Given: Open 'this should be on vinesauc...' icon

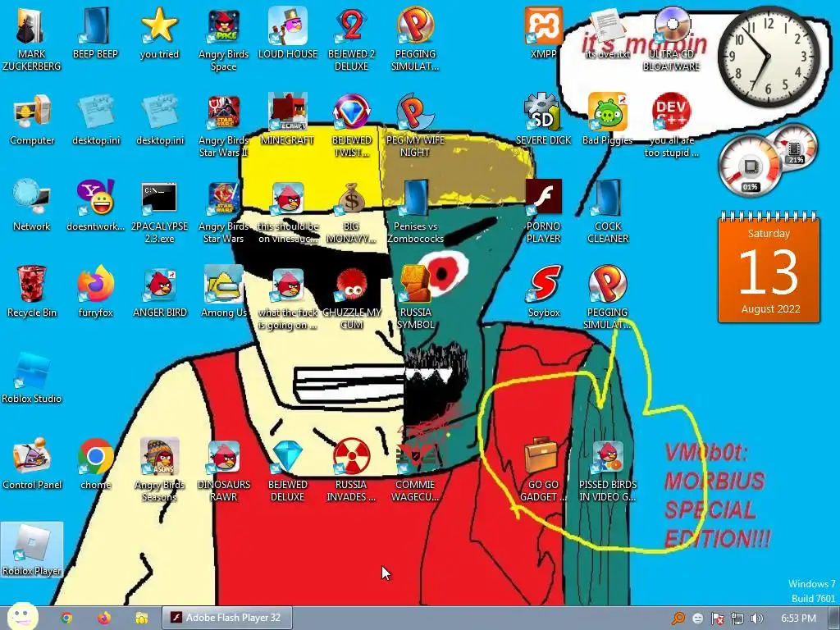Looking at the screenshot, I should click(x=288, y=211).
